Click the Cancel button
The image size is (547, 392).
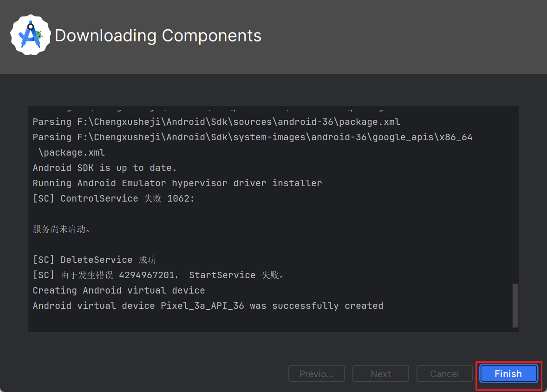coord(444,374)
